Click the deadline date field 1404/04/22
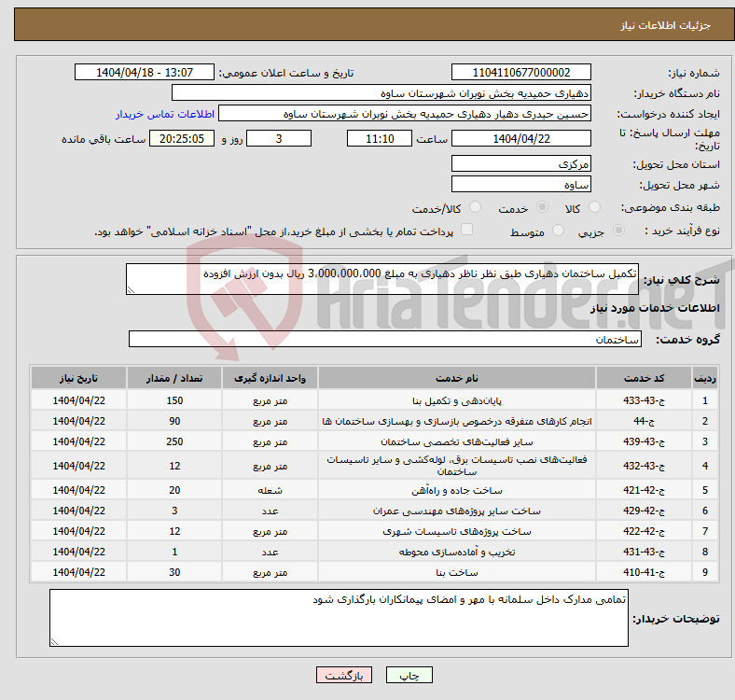735x700 pixels. pyautogui.click(x=520, y=138)
